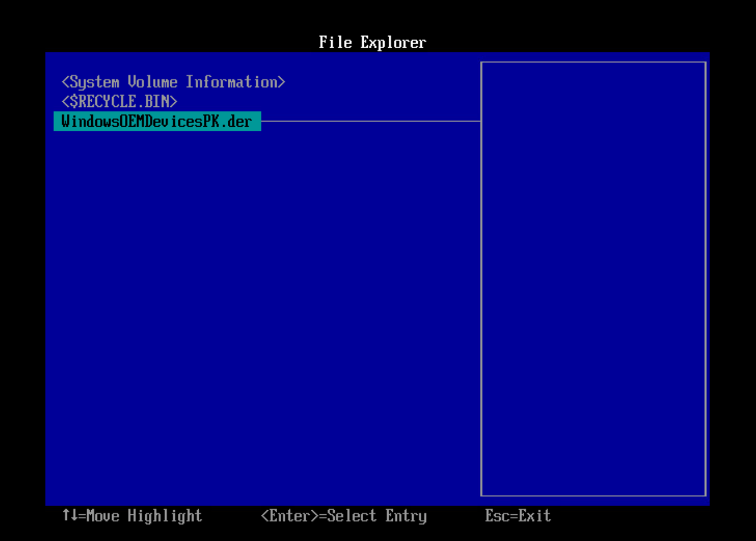Open the System Volume Information folder
The height and width of the screenshot is (541, 756).
[173, 82]
